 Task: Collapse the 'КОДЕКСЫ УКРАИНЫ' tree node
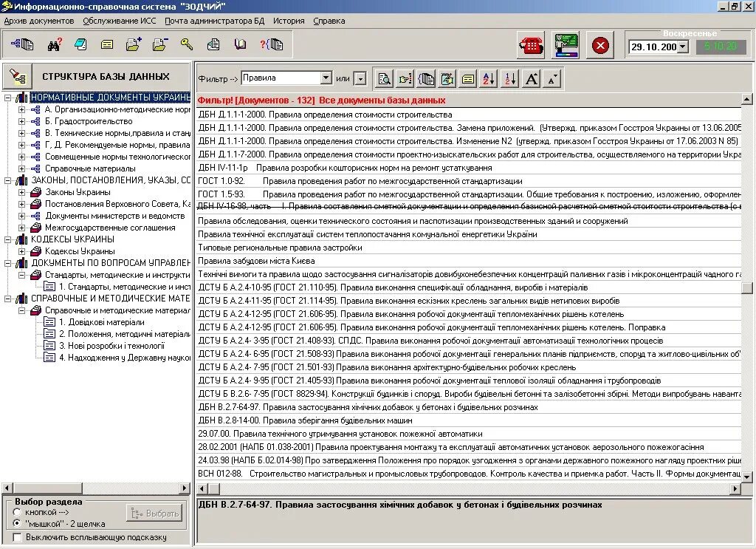click(x=7, y=239)
